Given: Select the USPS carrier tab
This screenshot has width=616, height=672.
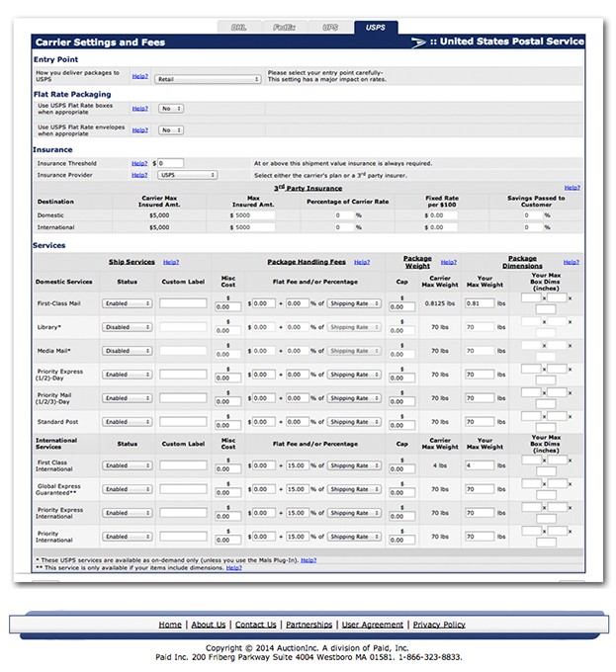Looking at the screenshot, I should coord(376,28).
